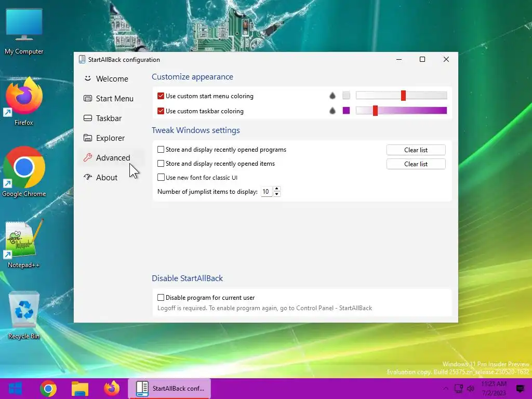Click droplet icon for start menu coloring
Image resolution: width=532 pixels, height=399 pixels.
point(332,96)
